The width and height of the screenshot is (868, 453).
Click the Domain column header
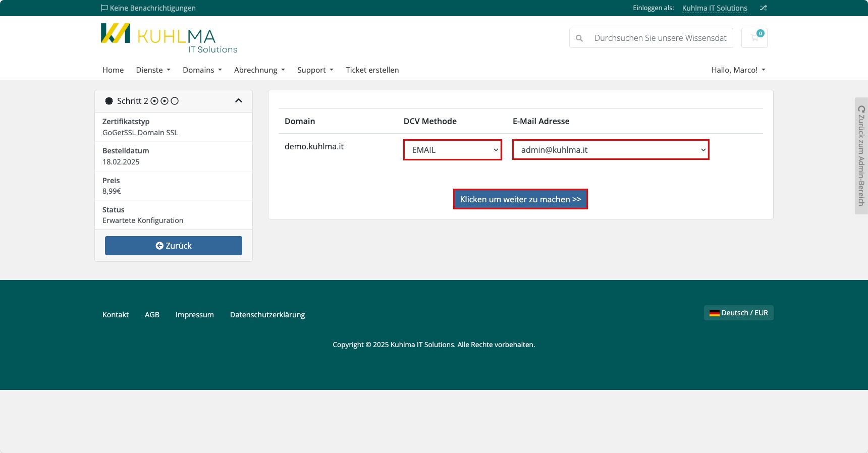tap(300, 121)
